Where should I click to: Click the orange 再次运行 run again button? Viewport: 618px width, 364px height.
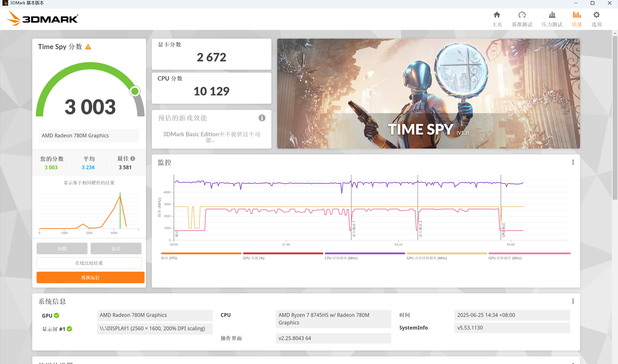click(90, 277)
